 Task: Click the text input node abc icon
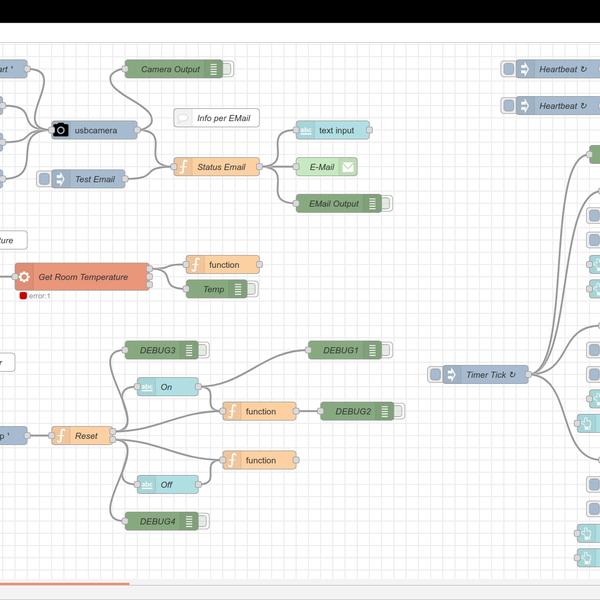click(x=305, y=130)
